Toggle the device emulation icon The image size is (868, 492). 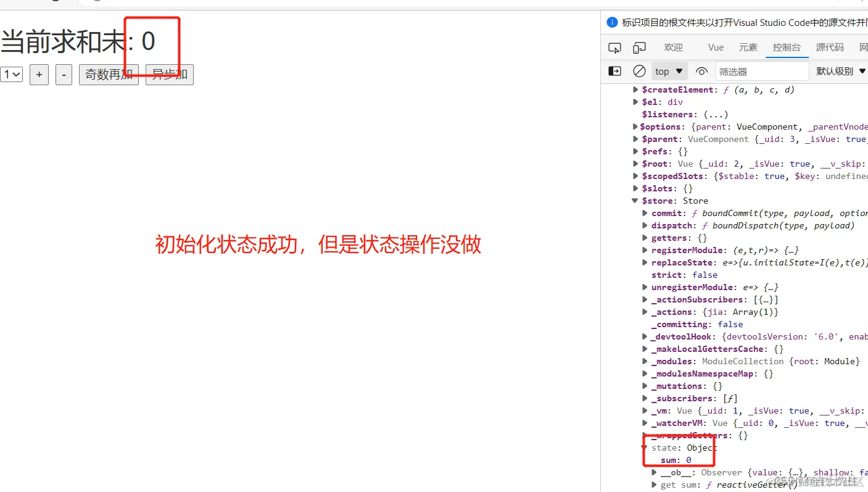click(640, 48)
